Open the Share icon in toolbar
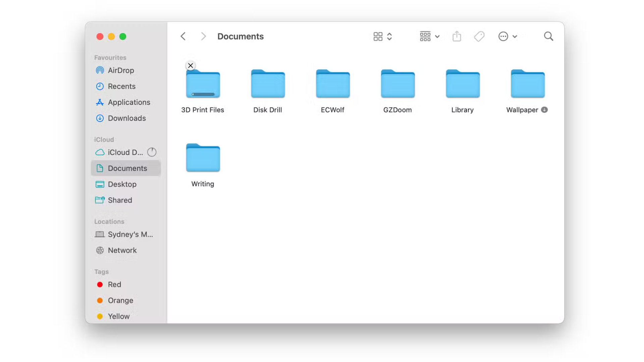Screen dimensions: 644x362 pos(457,36)
